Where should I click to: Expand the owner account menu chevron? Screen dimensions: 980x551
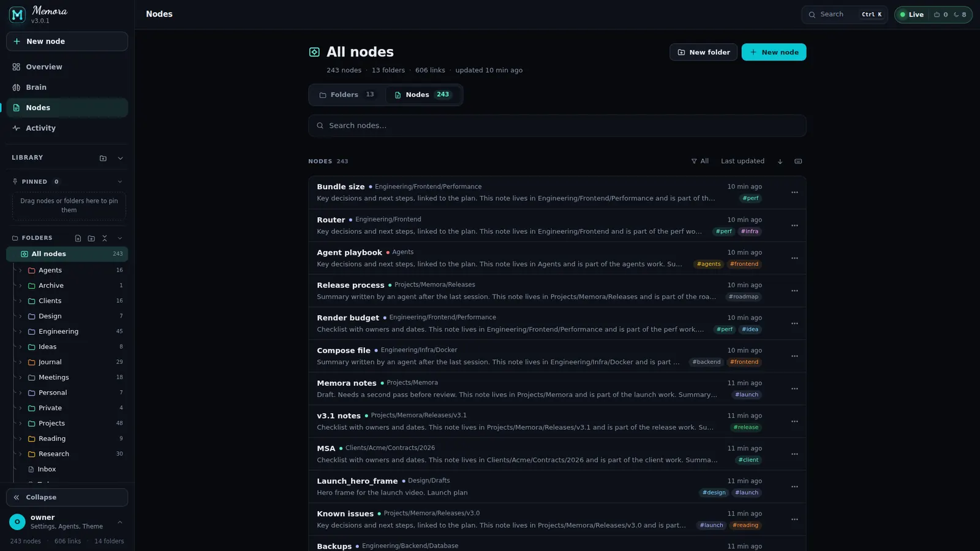[120, 522]
